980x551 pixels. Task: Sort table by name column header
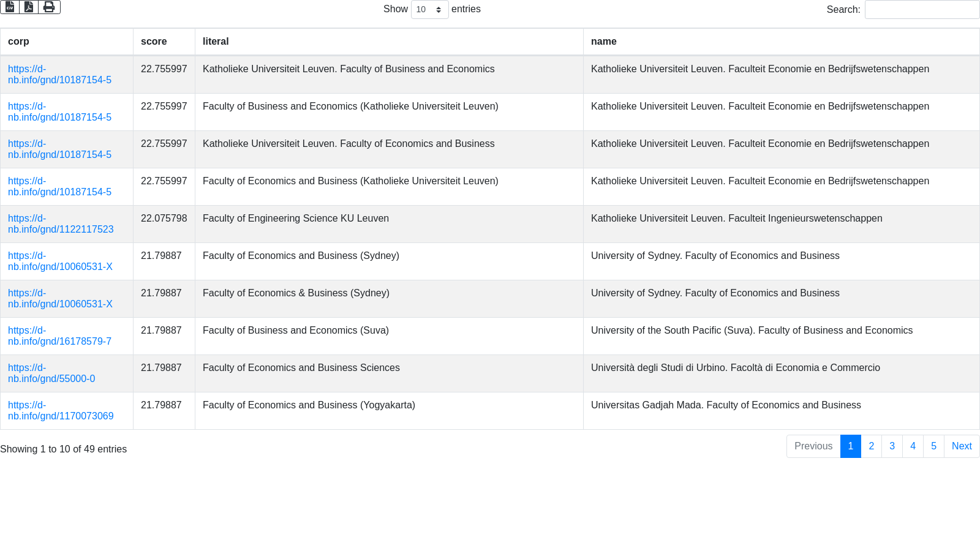pos(603,42)
